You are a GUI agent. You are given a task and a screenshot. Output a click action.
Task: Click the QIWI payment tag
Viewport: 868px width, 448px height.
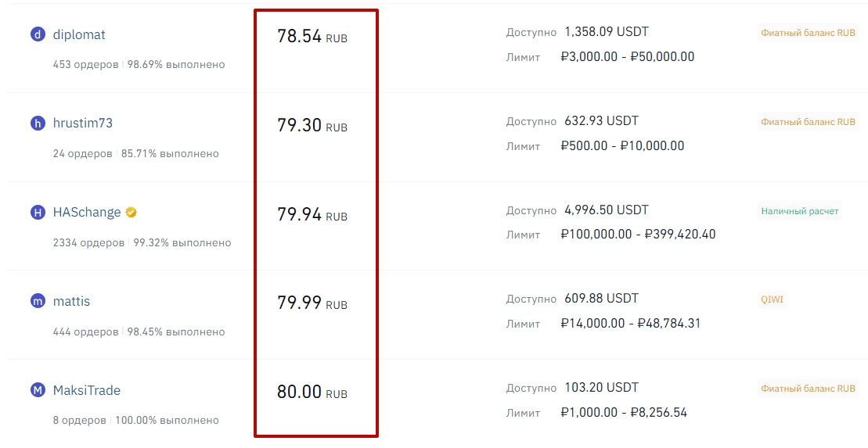pyautogui.click(x=772, y=299)
